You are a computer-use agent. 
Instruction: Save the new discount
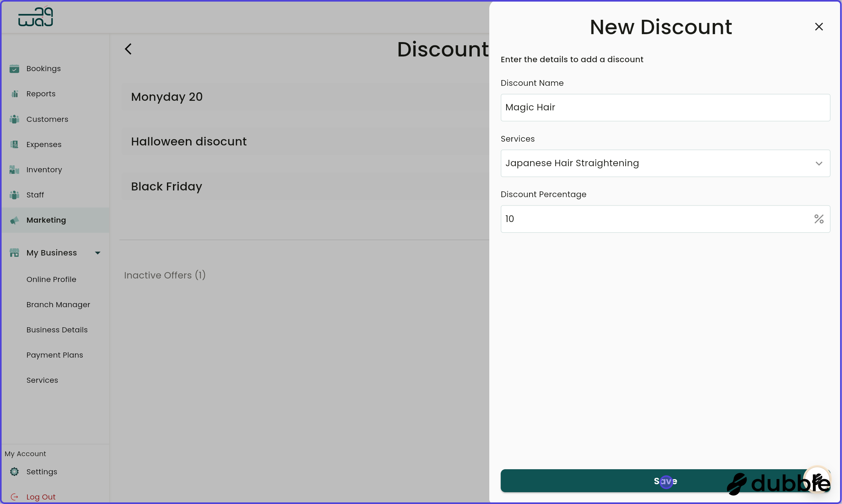pos(665,481)
